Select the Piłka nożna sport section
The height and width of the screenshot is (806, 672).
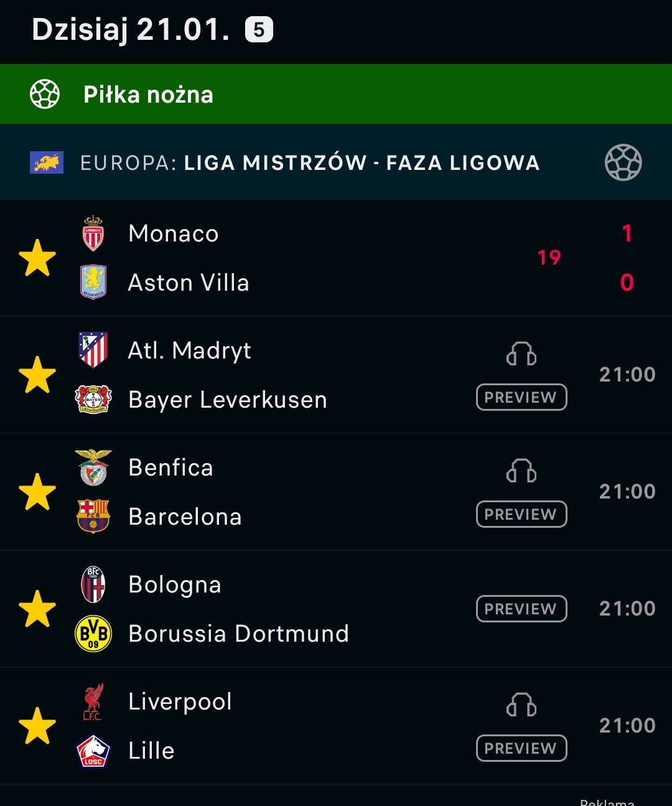(149, 95)
